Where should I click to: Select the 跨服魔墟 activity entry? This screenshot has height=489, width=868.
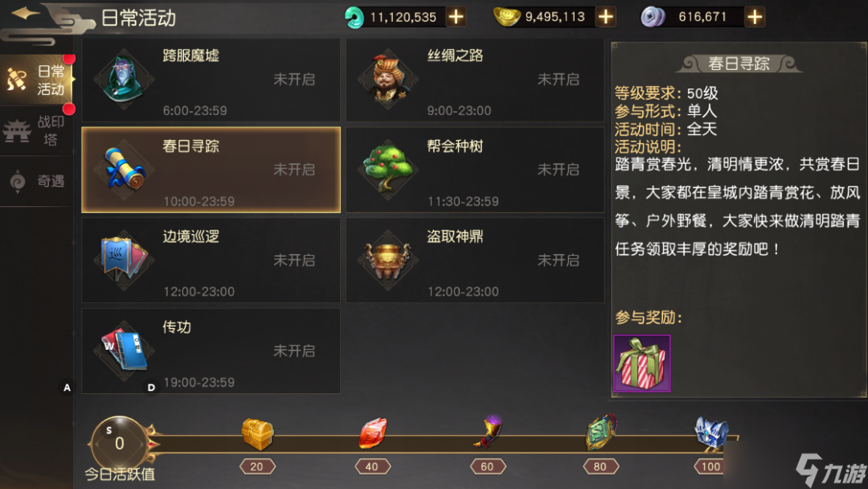[x=211, y=80]
